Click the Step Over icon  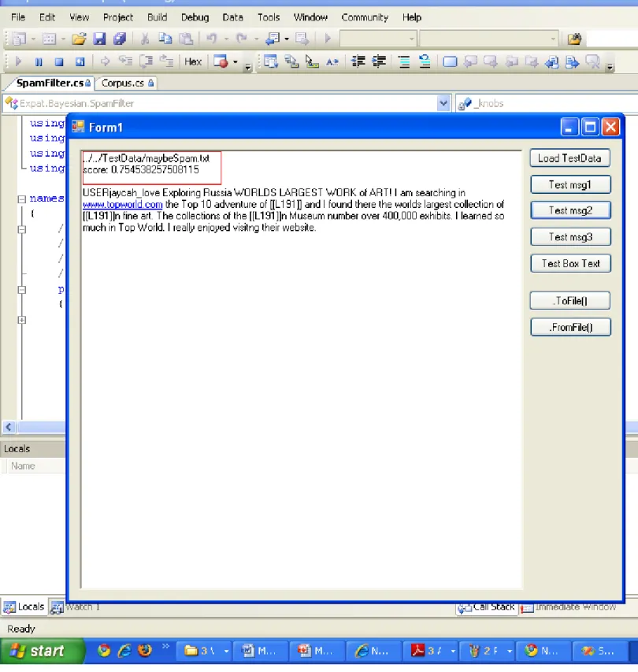(147, 61)
